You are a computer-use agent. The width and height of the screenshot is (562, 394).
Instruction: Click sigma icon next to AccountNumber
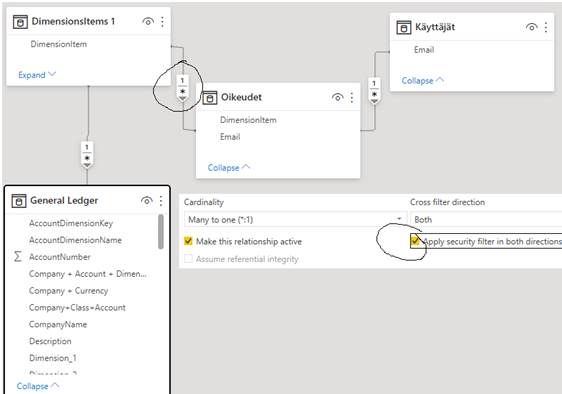pos(18,256)
